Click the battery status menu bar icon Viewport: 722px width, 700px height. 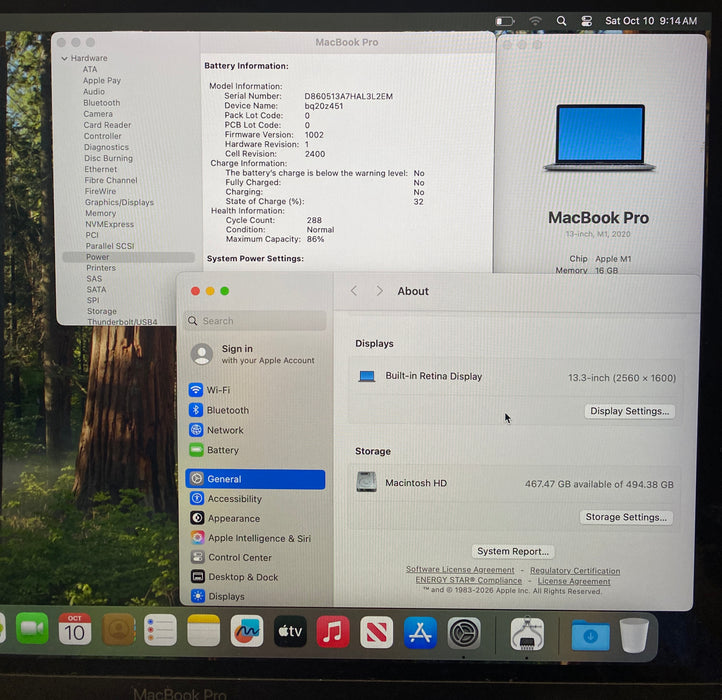(x=505, y=21)
